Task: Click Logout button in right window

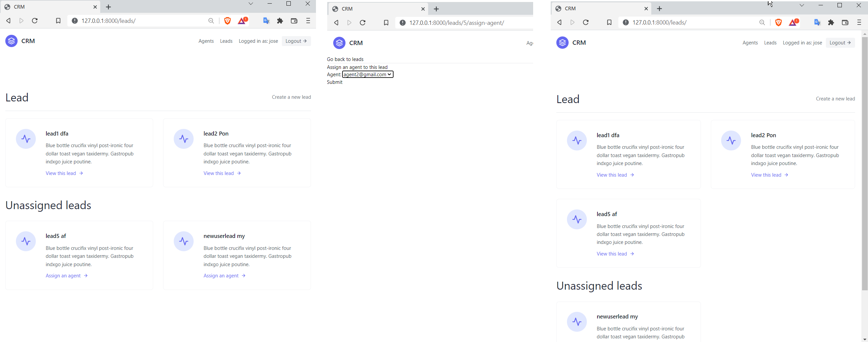Action: 840,43
